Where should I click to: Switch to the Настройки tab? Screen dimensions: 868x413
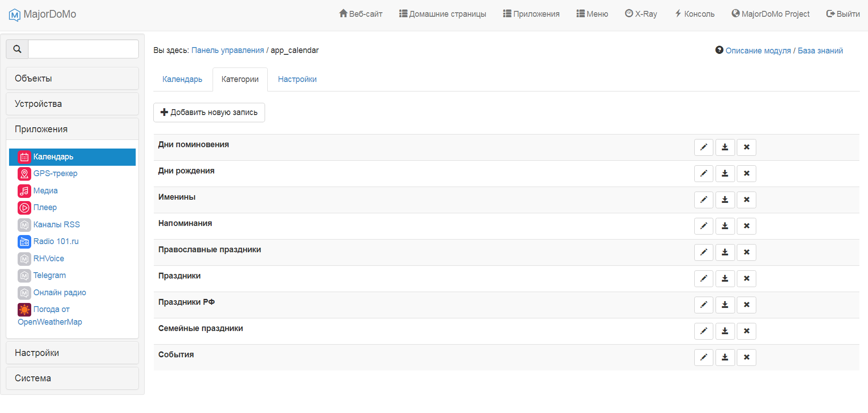click(x=297, y=79)
